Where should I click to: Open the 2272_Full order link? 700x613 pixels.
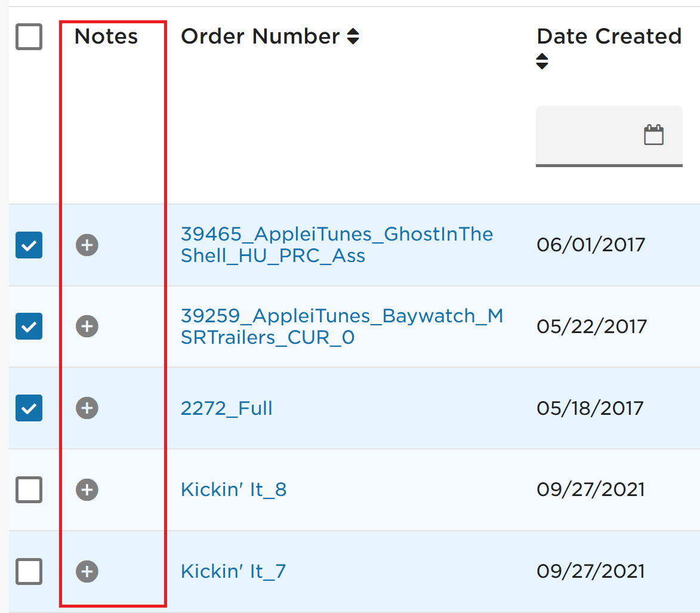(x=226, y=408)
